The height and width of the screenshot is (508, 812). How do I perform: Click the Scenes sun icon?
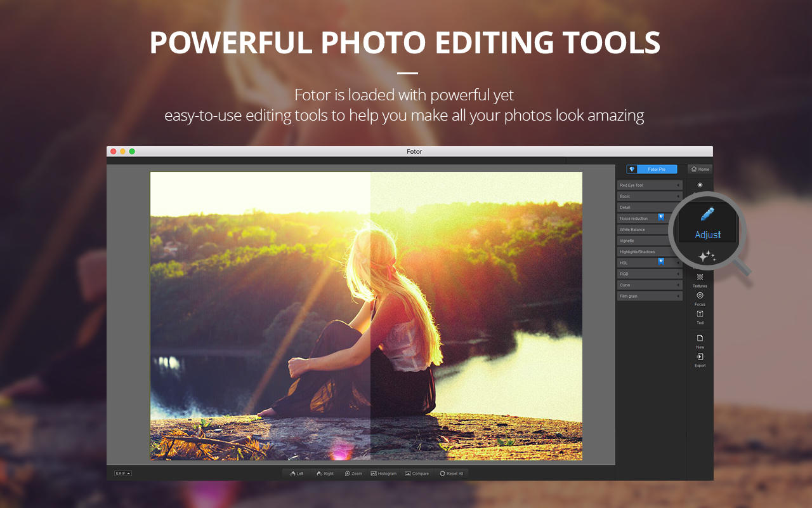pos(700,185)
